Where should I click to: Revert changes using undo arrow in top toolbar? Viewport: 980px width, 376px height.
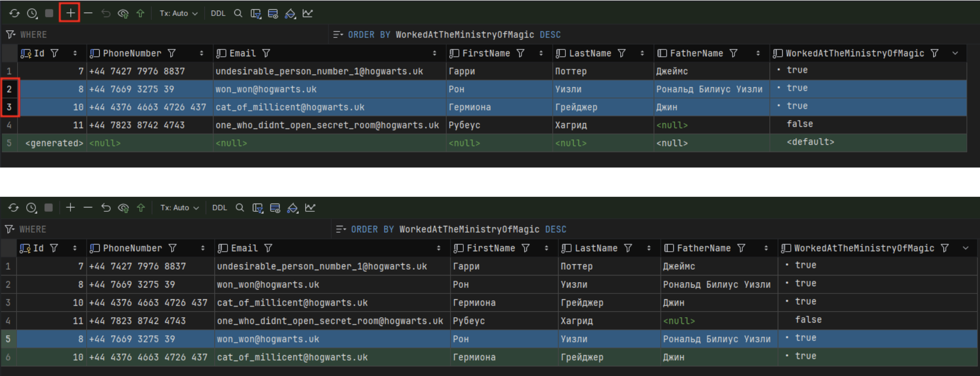point(105,13)
